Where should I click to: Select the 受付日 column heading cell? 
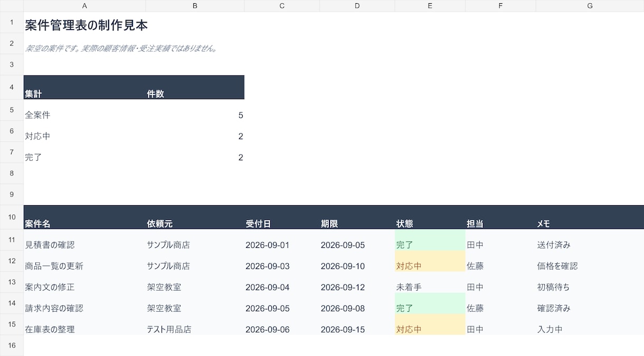click(x=282, y=217)
